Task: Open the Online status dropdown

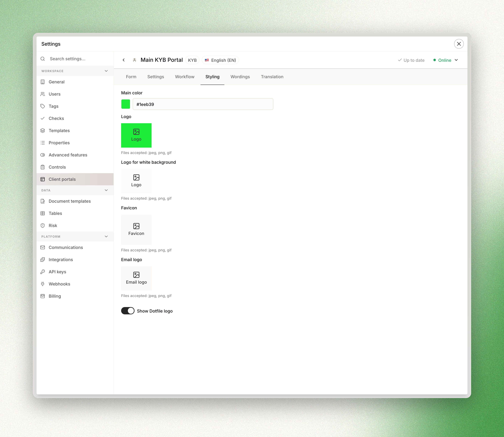Action: (445, 60)
